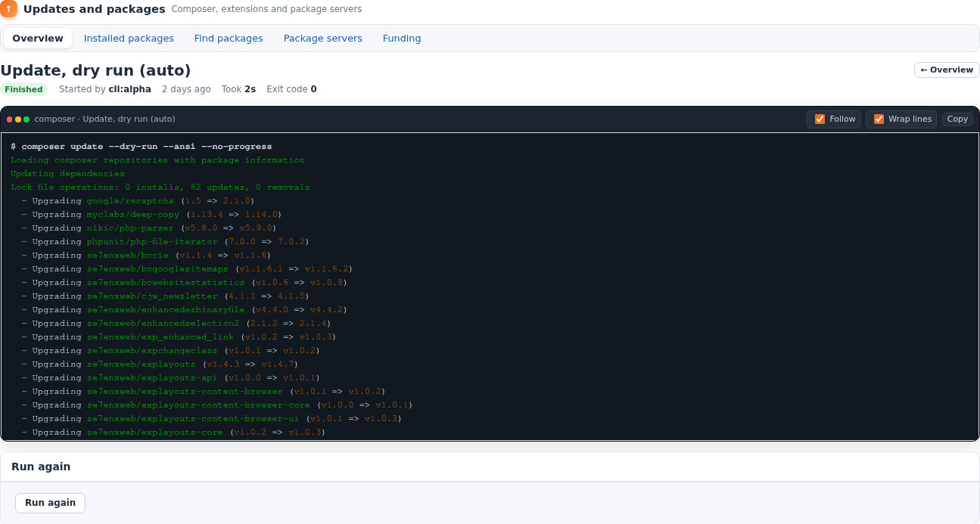Go to the Find packages tab
This screenshot has width=980, height=524.
(x=229, y=39)
